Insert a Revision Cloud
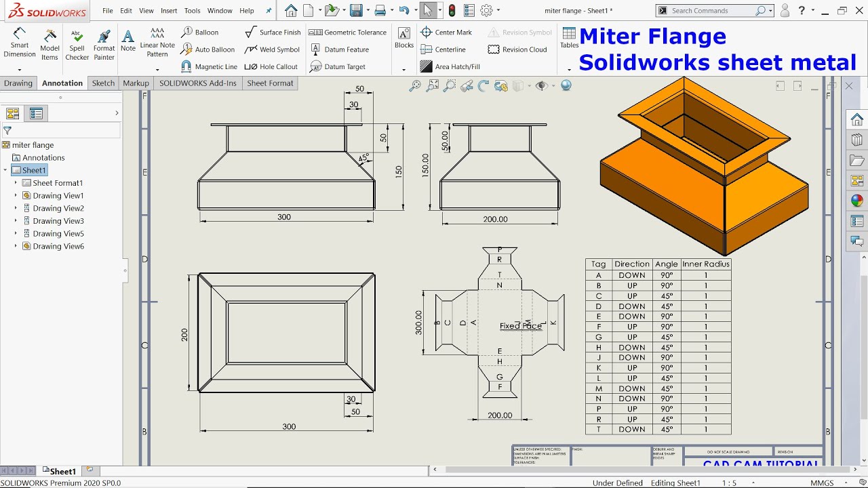Screen dimensions: 868x488 point(518,49)
